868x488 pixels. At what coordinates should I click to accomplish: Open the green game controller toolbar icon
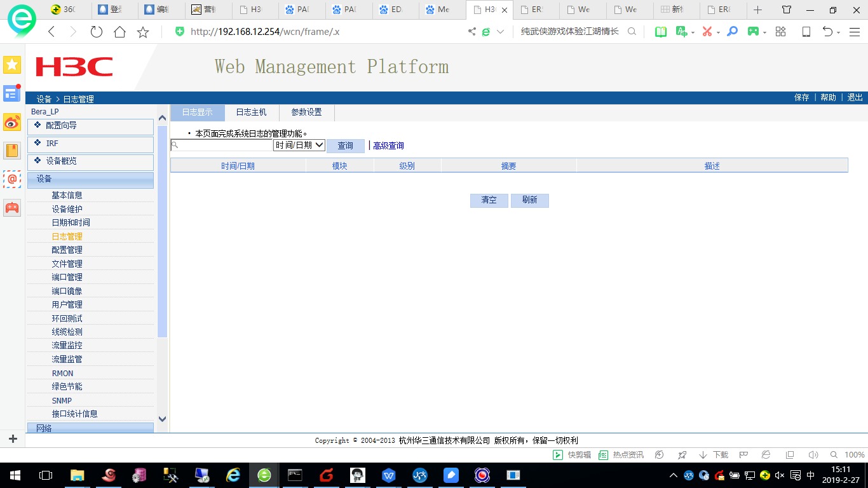coord(753,32)
